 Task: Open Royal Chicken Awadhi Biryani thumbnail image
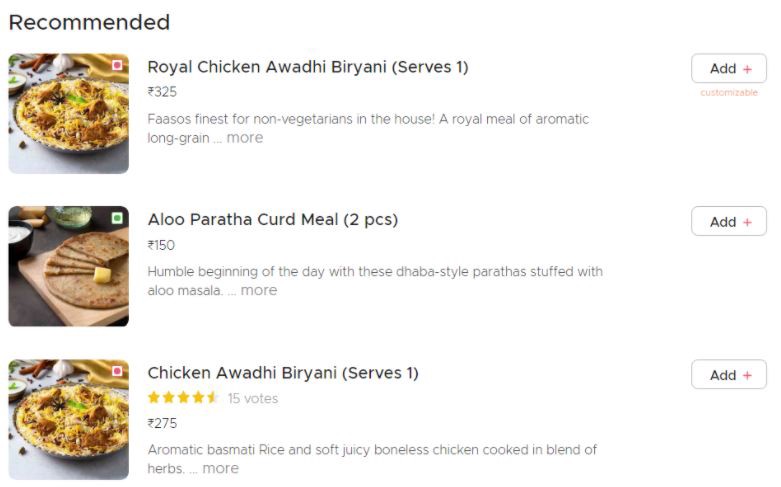click(x=68, y=114)
